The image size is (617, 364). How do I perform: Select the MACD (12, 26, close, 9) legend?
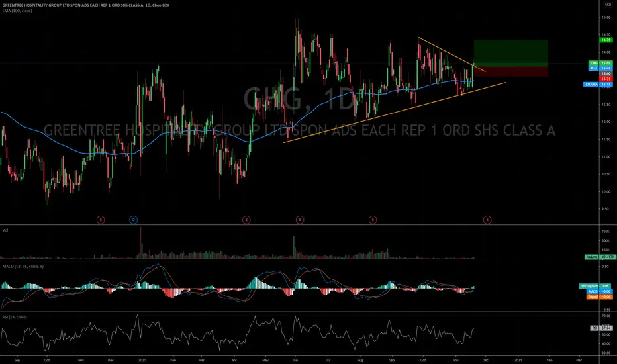[23, 267]
